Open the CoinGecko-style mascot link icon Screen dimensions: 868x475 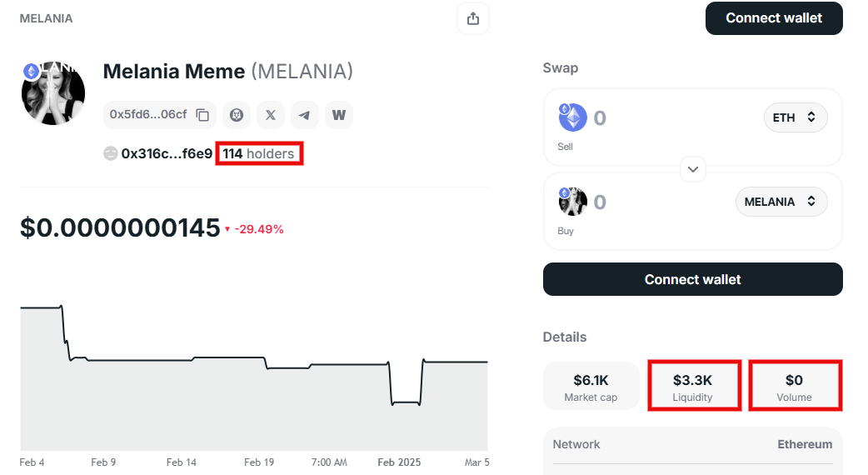(x=237, y=115)
